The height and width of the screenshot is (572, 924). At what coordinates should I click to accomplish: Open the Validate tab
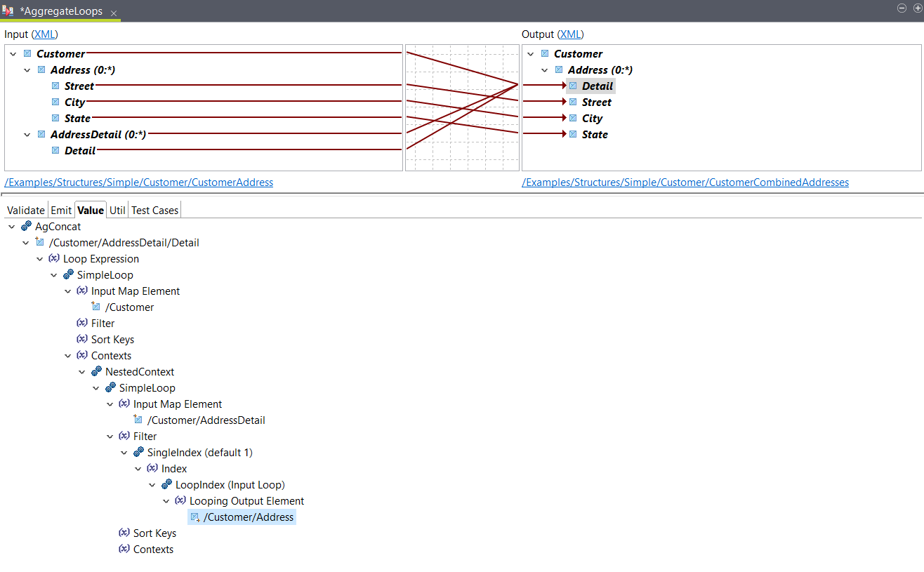pos(25,210)
